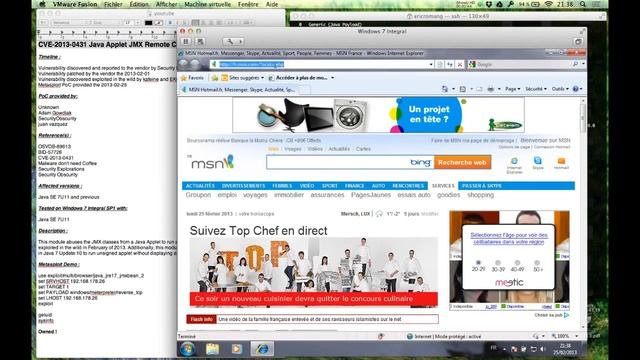The width and height of the screenshot is (640, 360).
Task: Open the VMware wrench settings tool
Action: coord(230,42)
